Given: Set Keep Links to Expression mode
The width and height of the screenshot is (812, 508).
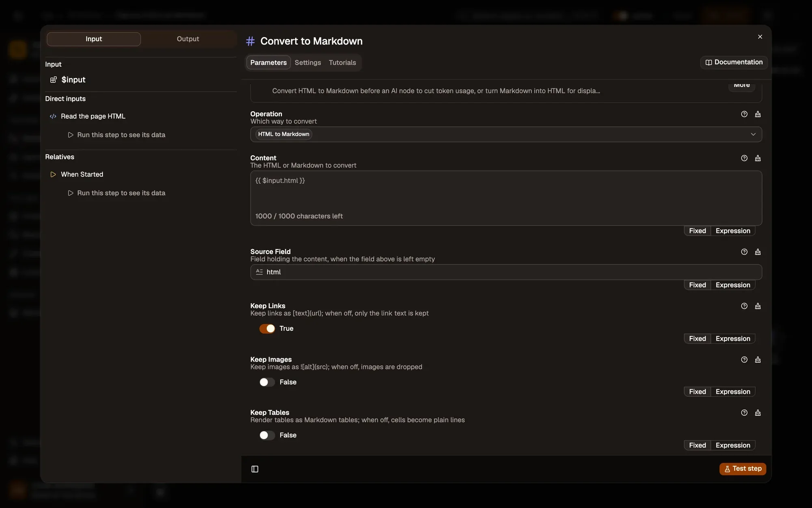Looking at the screenshot, I should pyautogui.click(x=733, y=339).
